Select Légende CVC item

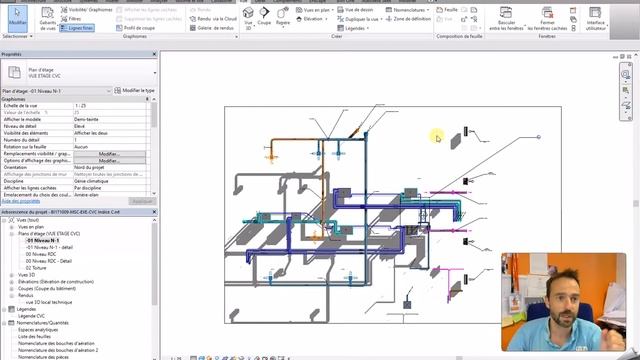click(x=31, y=316)
